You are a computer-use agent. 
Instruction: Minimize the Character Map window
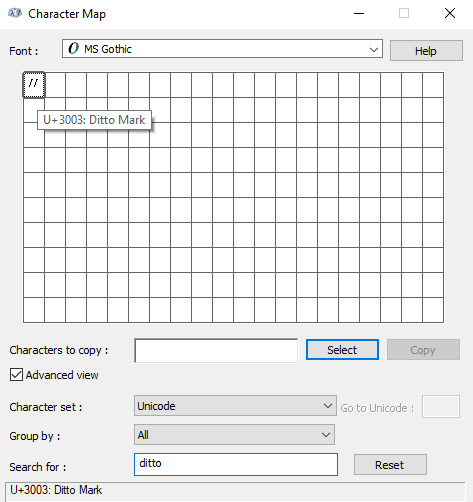click(x=359, y=14)
